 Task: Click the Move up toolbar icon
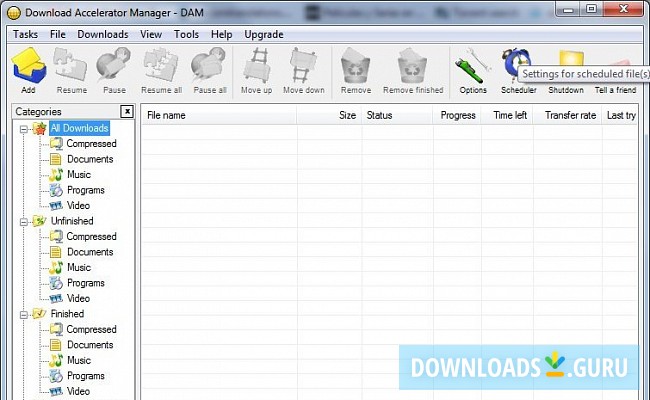coord(257,65)
